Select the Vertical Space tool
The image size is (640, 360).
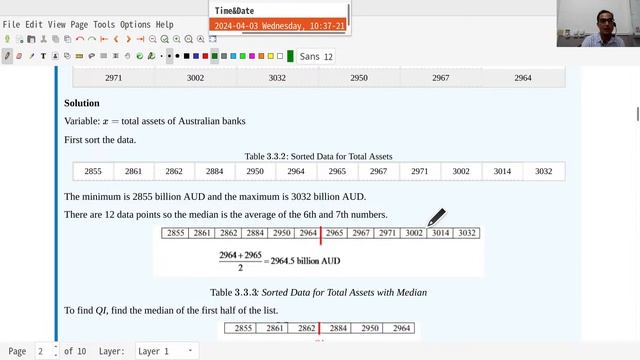(116, 56)
